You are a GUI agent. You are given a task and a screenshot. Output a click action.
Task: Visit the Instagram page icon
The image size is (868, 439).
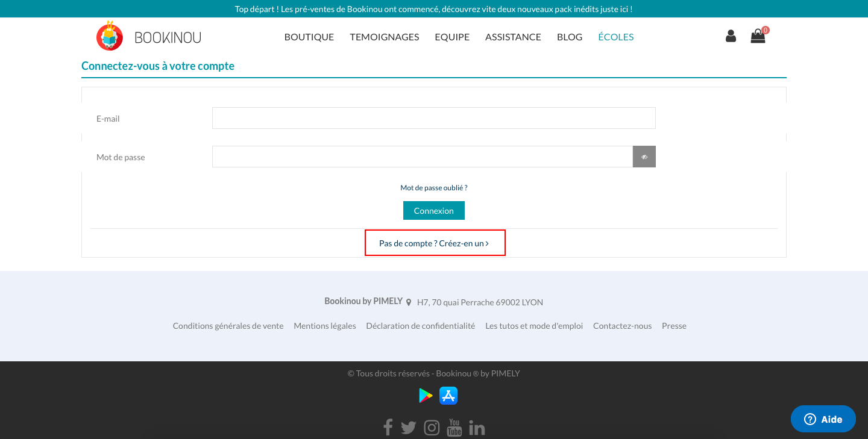coord(432,428)
